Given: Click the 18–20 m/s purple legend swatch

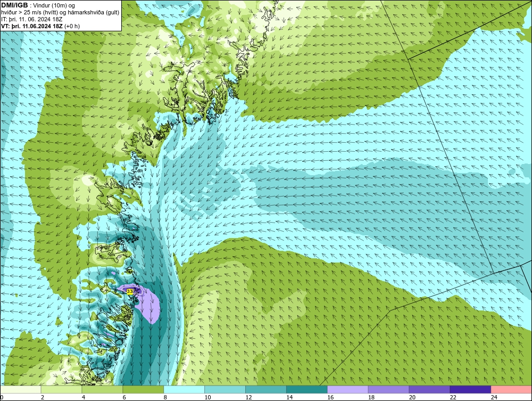Looking at the screenshot, I should click(388, 389).
